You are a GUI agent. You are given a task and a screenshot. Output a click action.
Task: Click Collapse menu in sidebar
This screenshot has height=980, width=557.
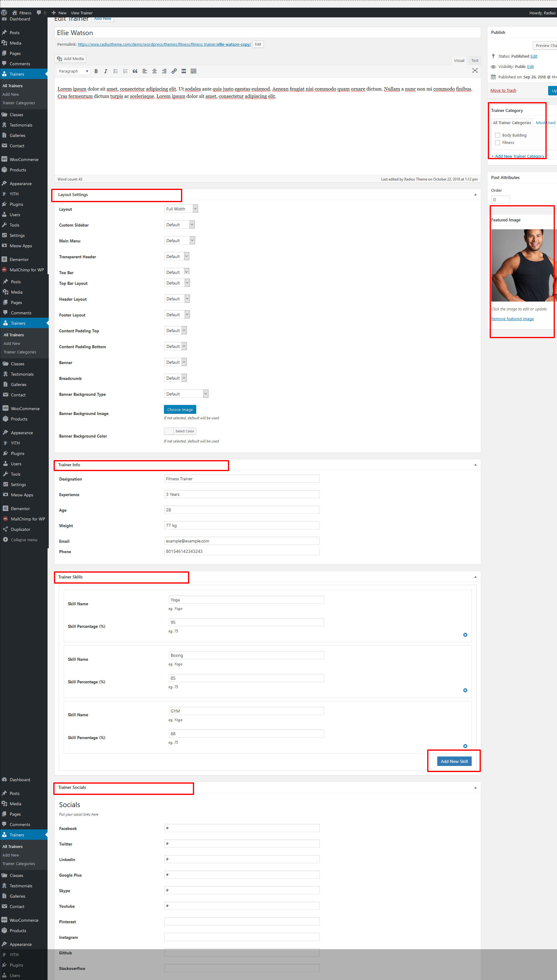[24, 540]
